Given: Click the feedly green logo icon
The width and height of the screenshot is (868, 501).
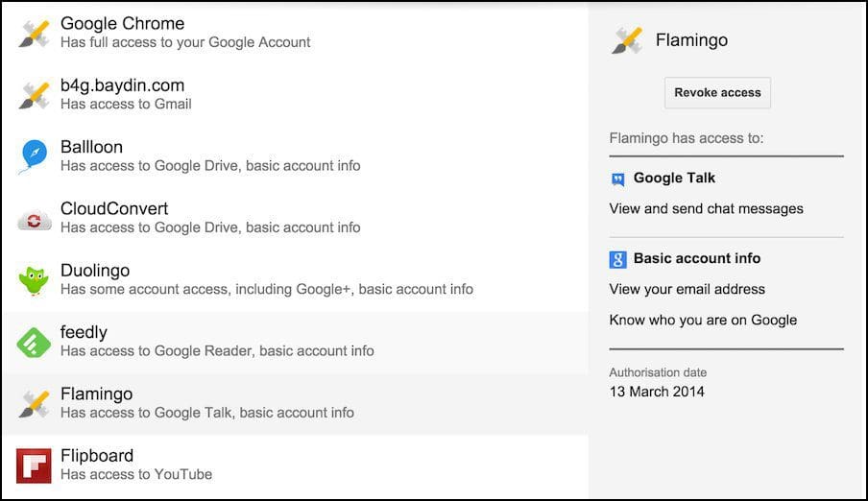Looking at the screenshot, I should 35,342.
